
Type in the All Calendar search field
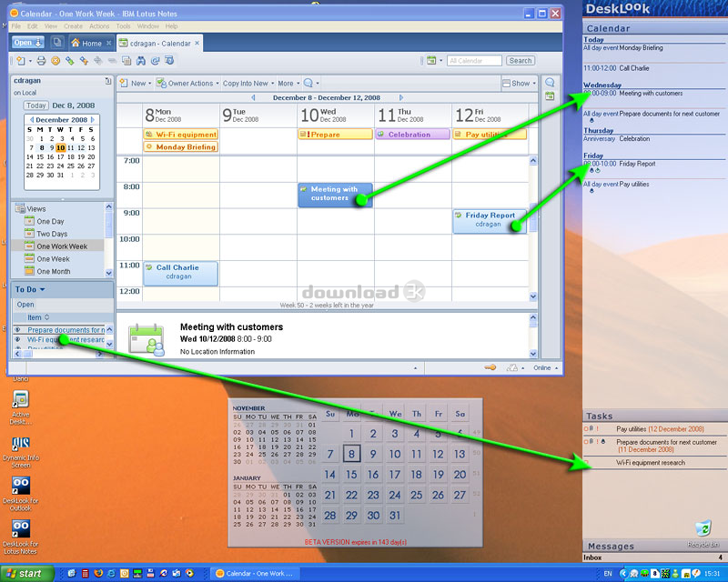474,61
